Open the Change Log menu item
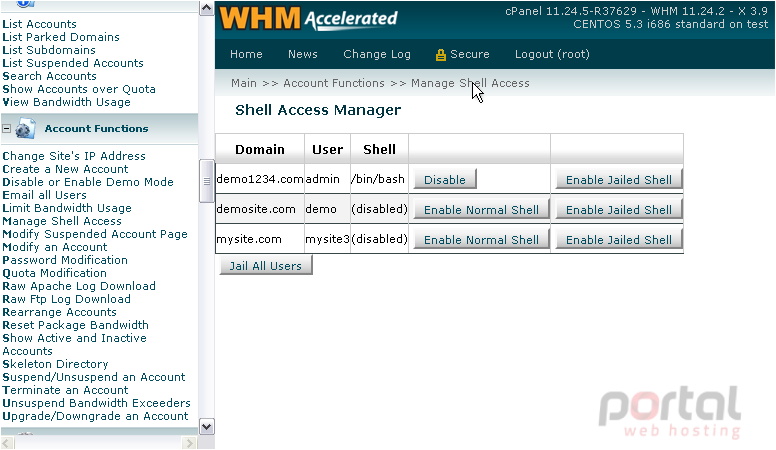This screenshot has height=450, width=776. tap(377, 54)
